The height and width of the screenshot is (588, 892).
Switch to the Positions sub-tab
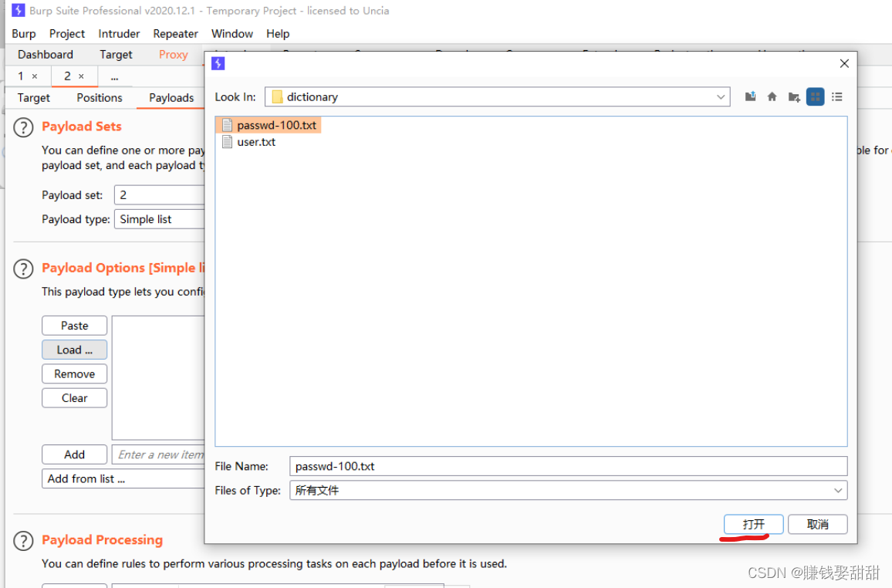100,98
